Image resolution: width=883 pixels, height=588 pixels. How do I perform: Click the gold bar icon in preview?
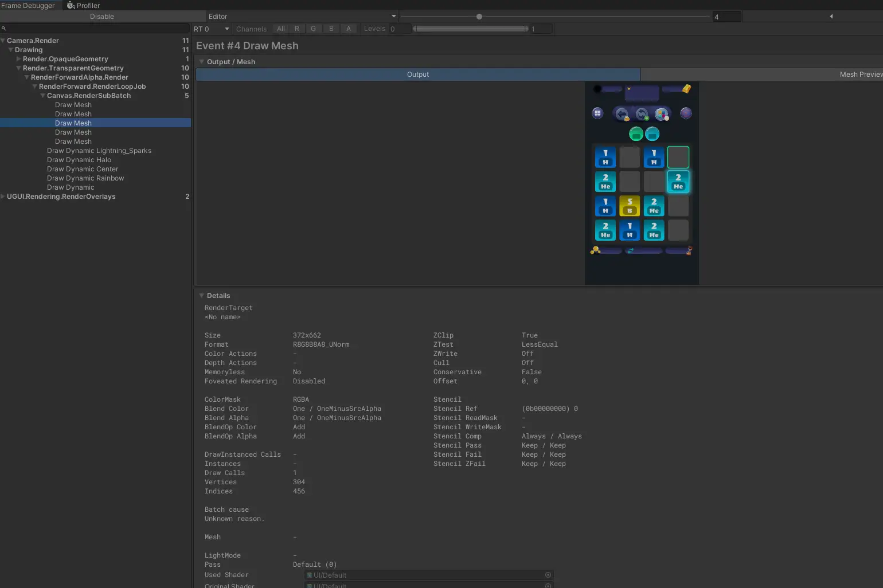point(686,89)
